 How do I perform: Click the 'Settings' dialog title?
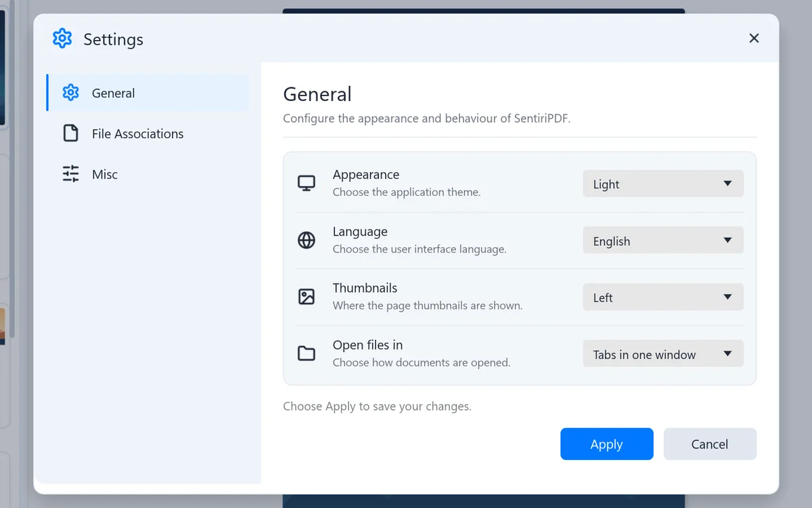click(x=114, y=39)
